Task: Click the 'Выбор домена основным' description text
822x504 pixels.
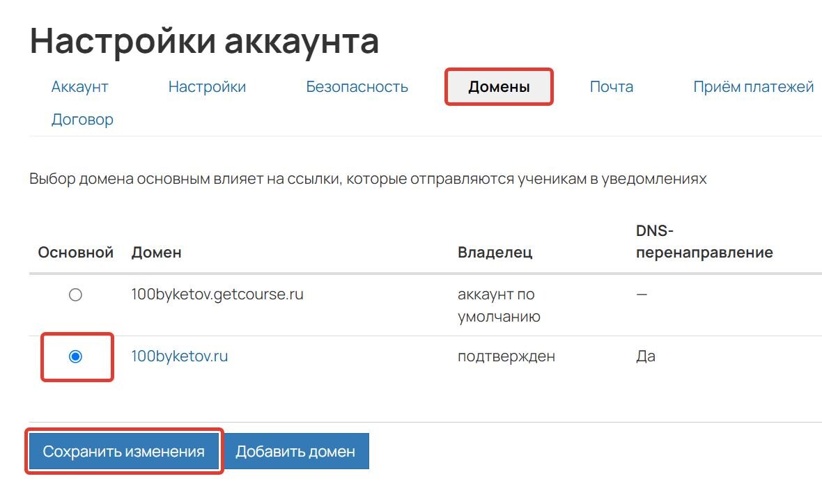Action: pyautogui.click(x=368, y=179)
